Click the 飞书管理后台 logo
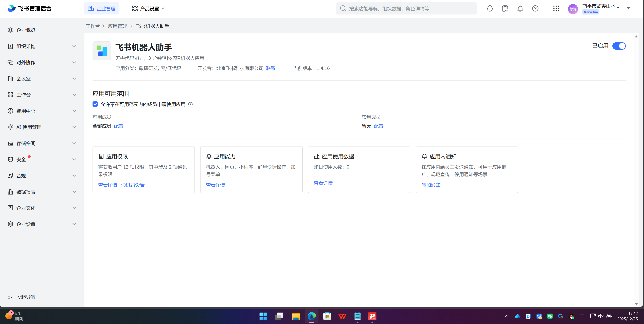The height and width of the screenshot is (324, 644). [29, 8]
